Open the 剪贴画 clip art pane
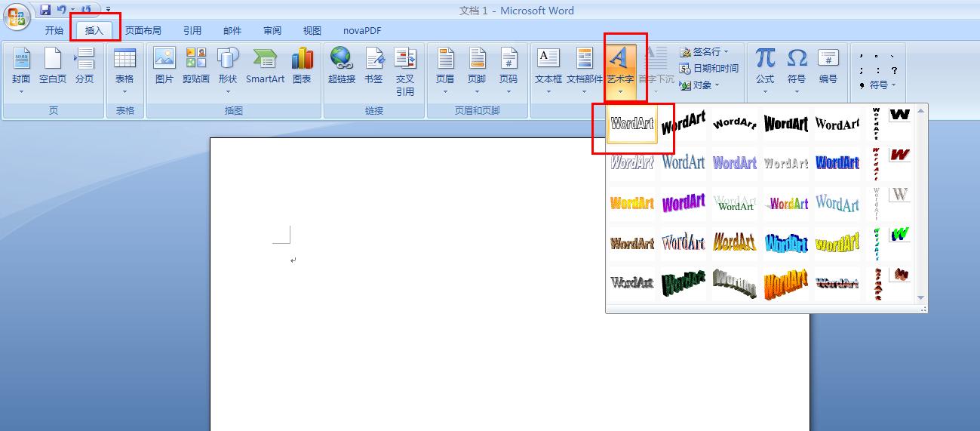The image size is (980, 431). click(x=196, y=66)
